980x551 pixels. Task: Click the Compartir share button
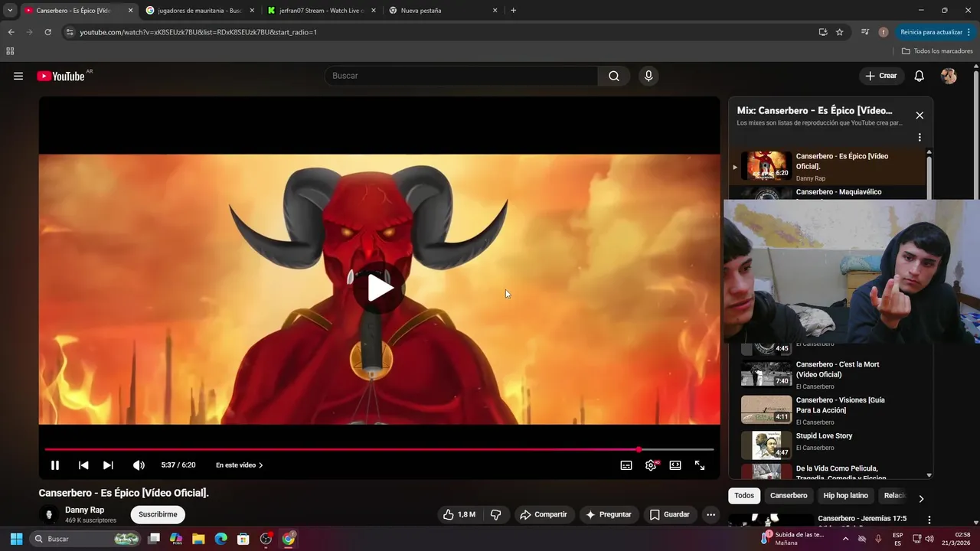click(544, 514)
